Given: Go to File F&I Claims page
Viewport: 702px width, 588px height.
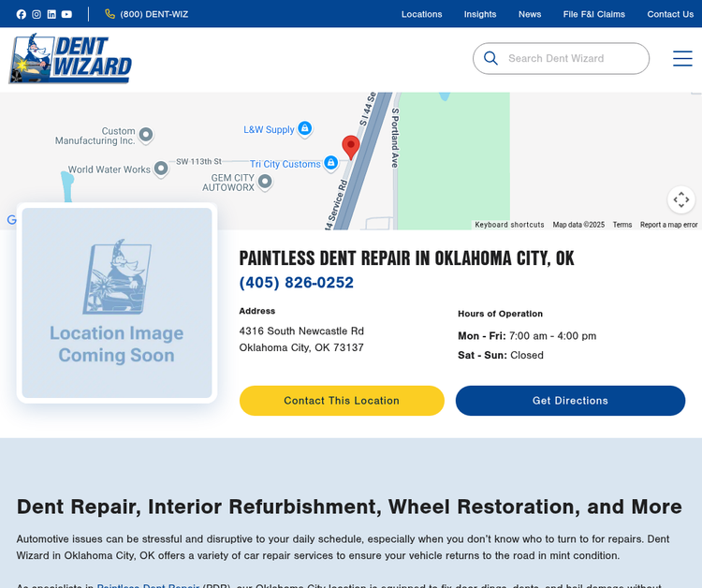Looking at the screenshot, I should [593, 14].
